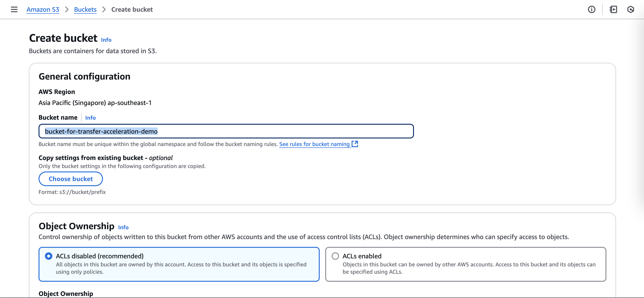Click the Asia Pacific (Singapore) region text

tap(95, 103)
